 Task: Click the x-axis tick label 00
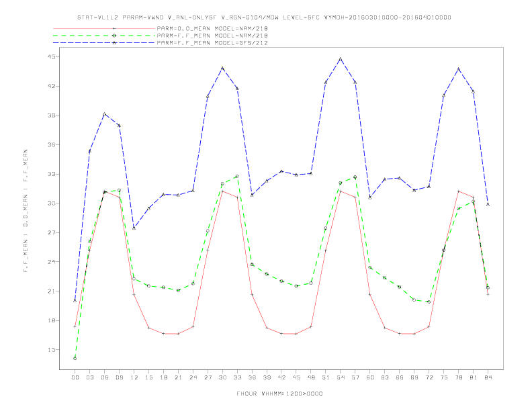coord(75,377)
